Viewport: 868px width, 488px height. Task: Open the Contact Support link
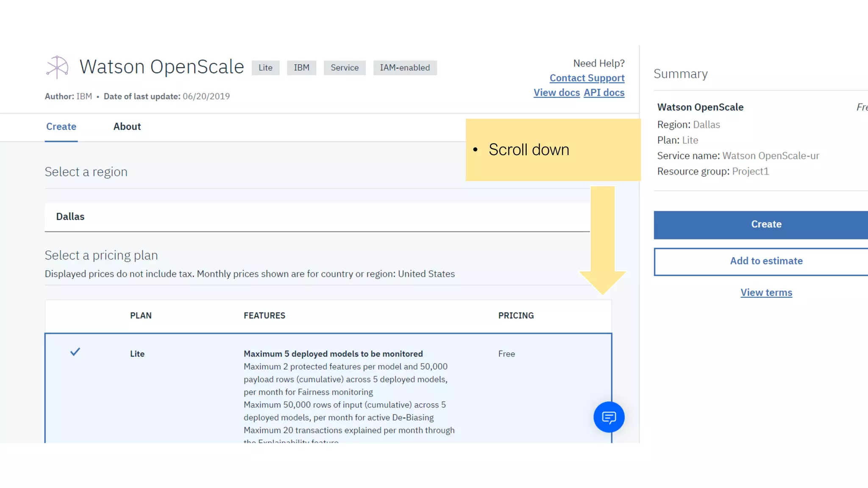coord(587,78)
